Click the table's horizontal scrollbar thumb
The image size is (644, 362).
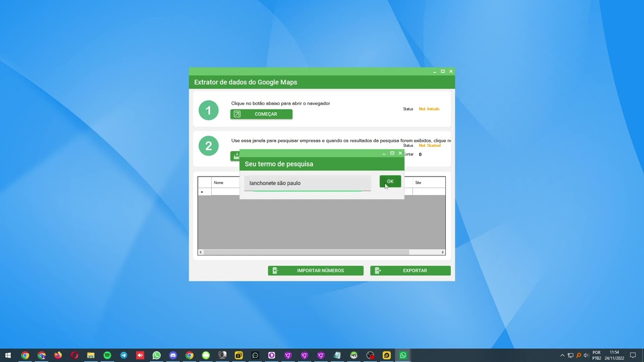[306, 252]
